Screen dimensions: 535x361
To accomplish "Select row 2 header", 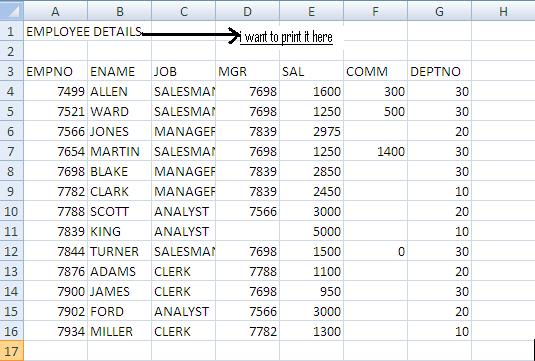I will (12, 51).
